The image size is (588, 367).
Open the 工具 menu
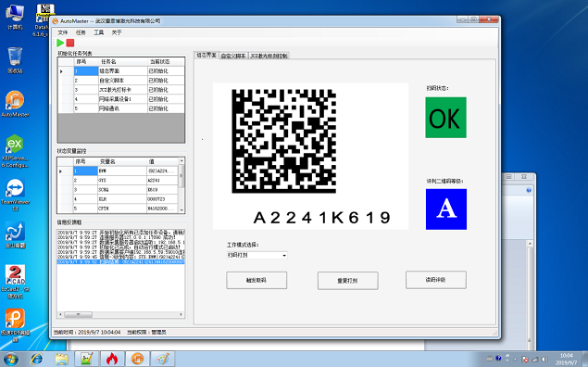pyautogui.click(x=99, y=32)
